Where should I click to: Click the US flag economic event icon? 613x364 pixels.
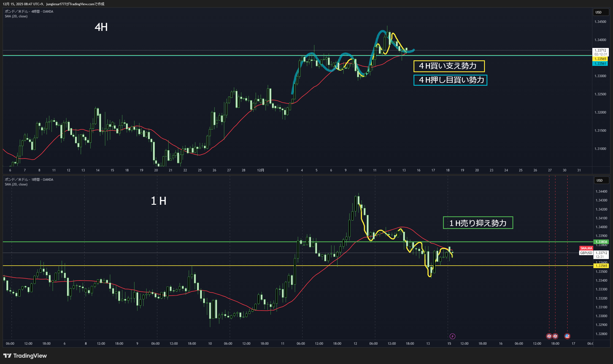567,336
